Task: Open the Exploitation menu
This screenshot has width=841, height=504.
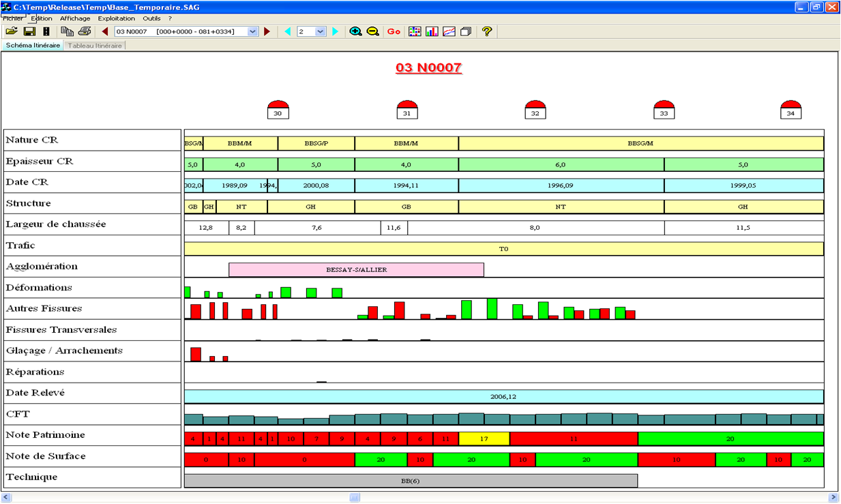Action: [116, 18]
